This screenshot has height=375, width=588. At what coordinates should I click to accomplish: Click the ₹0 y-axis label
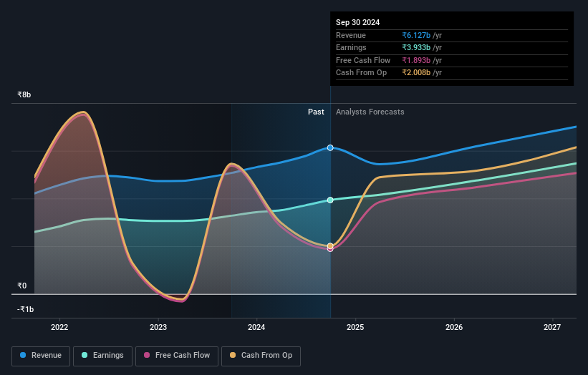point(22,286)
